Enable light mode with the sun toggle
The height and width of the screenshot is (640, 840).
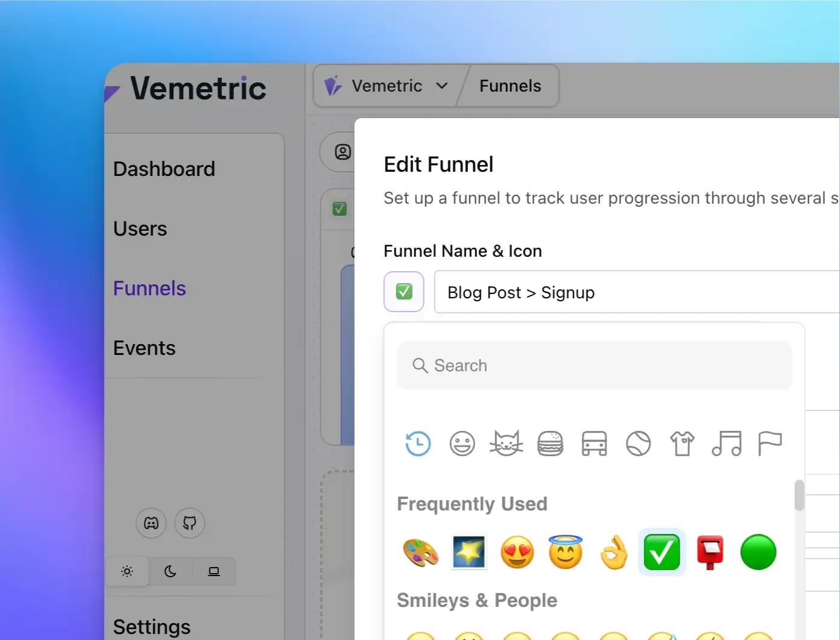[x=127, y=571]
